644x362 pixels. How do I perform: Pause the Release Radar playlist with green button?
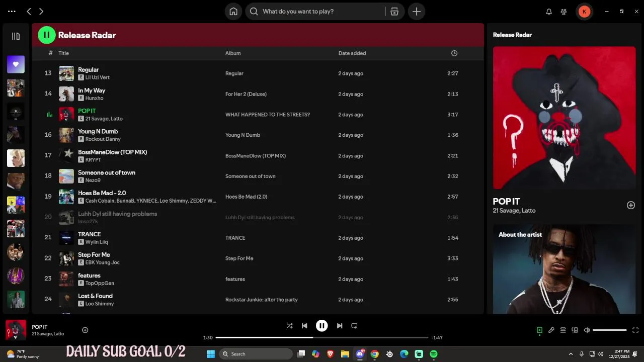[46, 35]
